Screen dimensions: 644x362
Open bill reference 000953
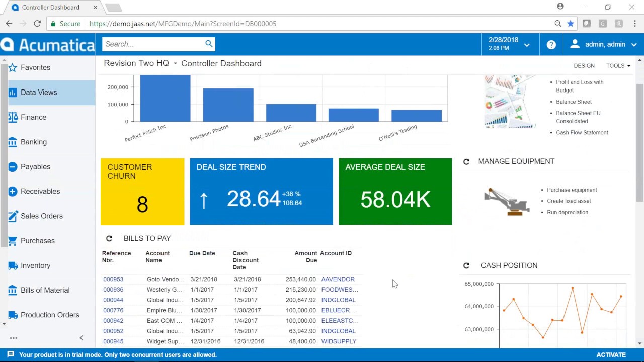pyautogui.click(x=113, y=279)
